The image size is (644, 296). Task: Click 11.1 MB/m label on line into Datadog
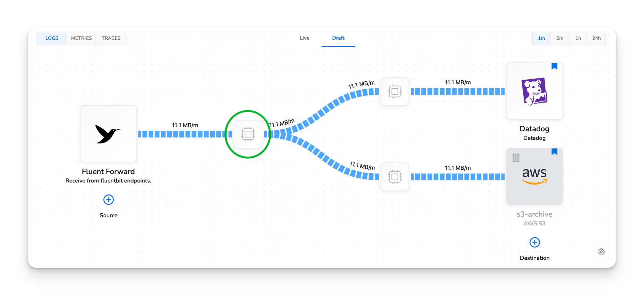458,83
